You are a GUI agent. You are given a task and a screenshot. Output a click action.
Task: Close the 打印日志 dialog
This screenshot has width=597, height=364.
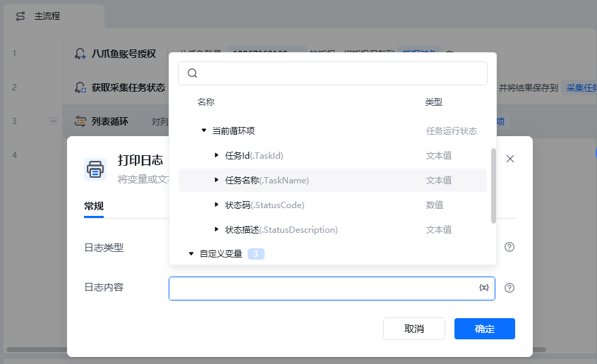pyautogui.click(x=510, y=159)
